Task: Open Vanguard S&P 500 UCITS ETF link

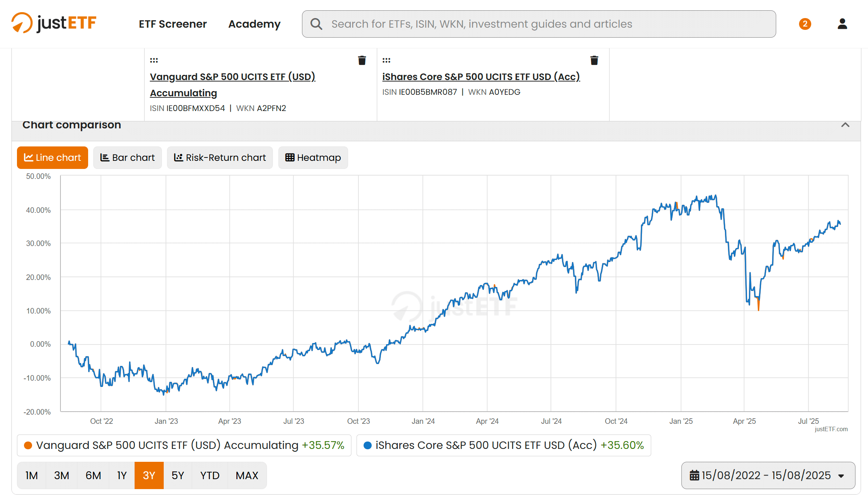Action: click(x=232, y=85)
